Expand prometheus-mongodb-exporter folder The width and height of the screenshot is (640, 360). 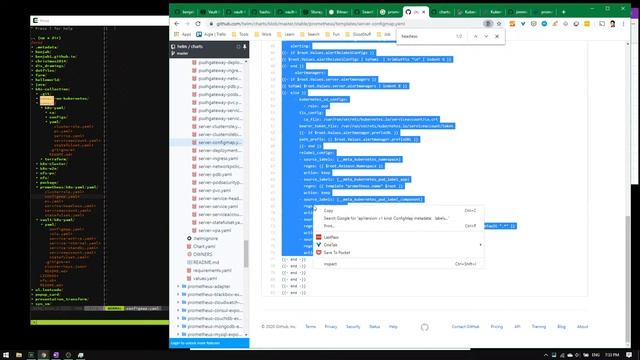178,326
